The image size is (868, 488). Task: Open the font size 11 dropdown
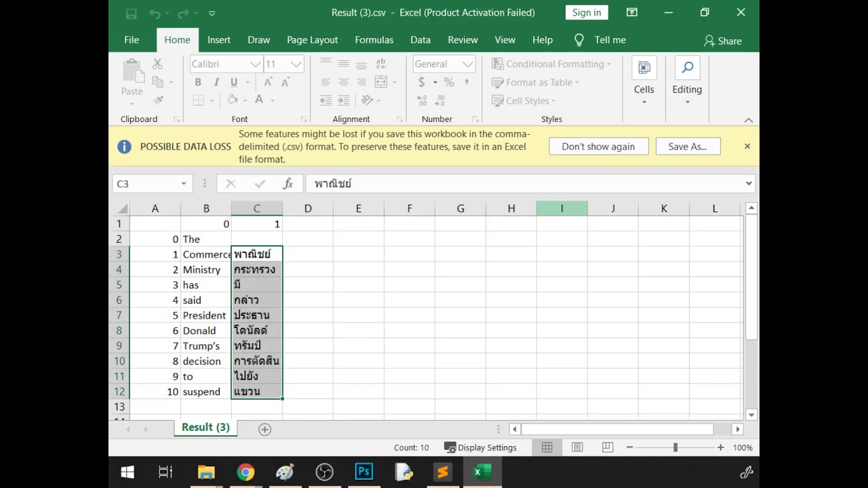point(296,64)
